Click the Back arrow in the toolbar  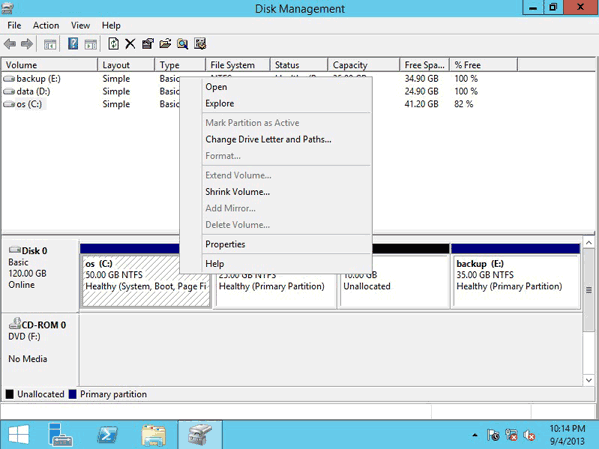pos(10,44)
